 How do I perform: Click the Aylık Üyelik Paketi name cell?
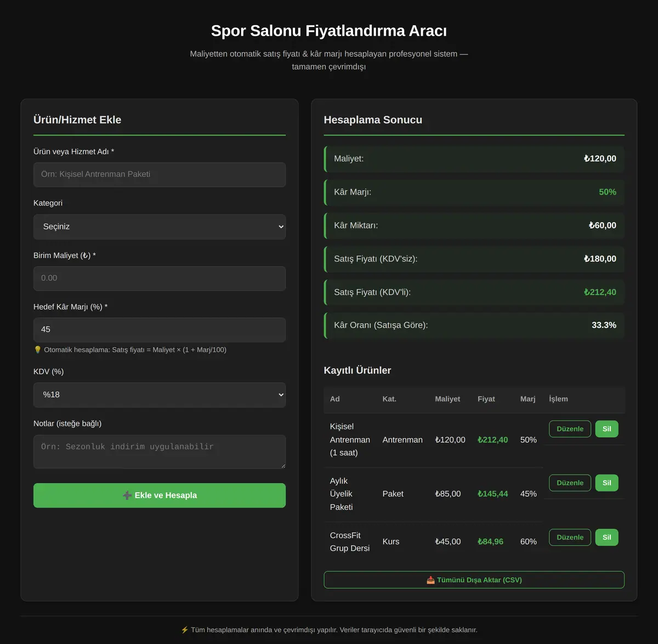[342, 494]
